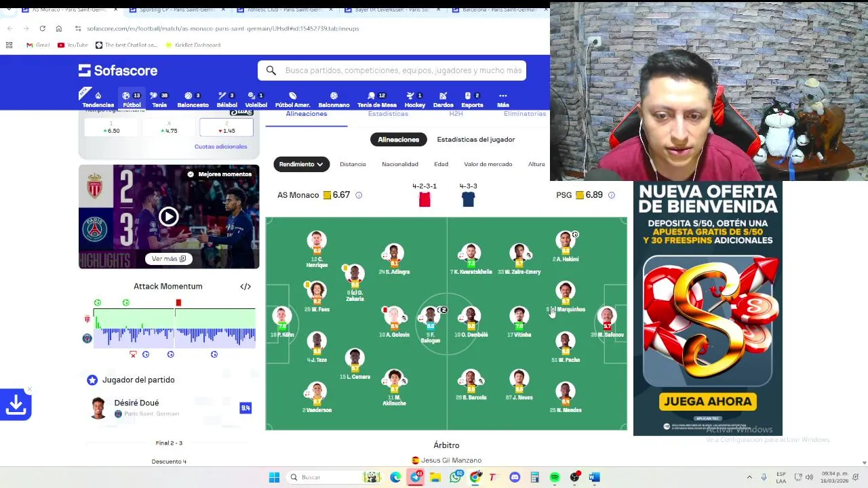Click the PSG dark blue kit icon

pyautogui.click(x=468, y=199)
